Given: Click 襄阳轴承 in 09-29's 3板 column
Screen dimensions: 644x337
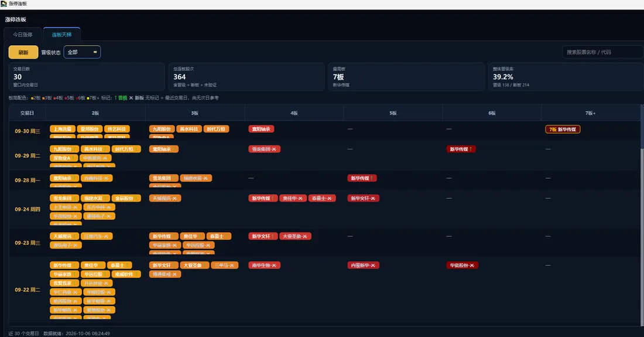Looking at the screenshot, I should tap(164, 149).
